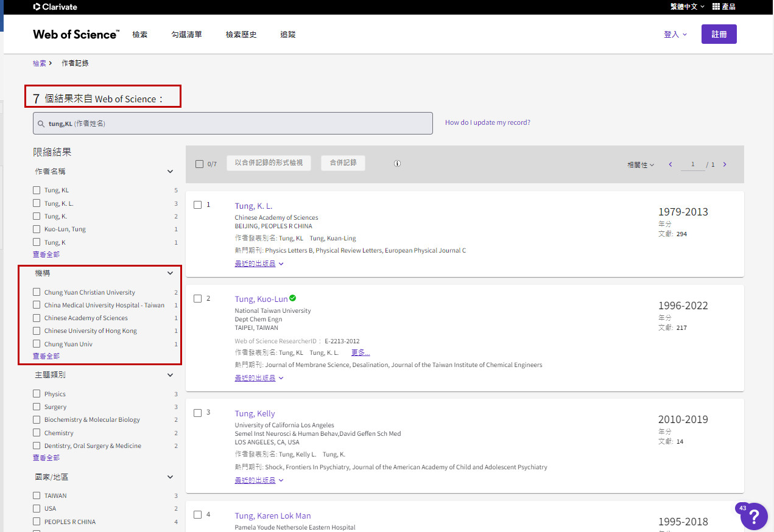This screenshot has width=774, height=532.
Task: Open the 勾選清單 menu
Action: 186,35
